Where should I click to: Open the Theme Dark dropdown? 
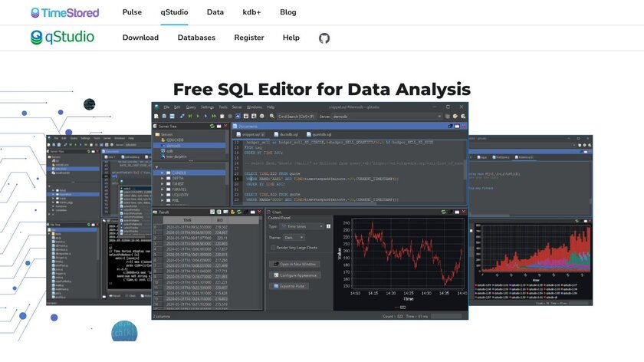(x=294, y=238)
